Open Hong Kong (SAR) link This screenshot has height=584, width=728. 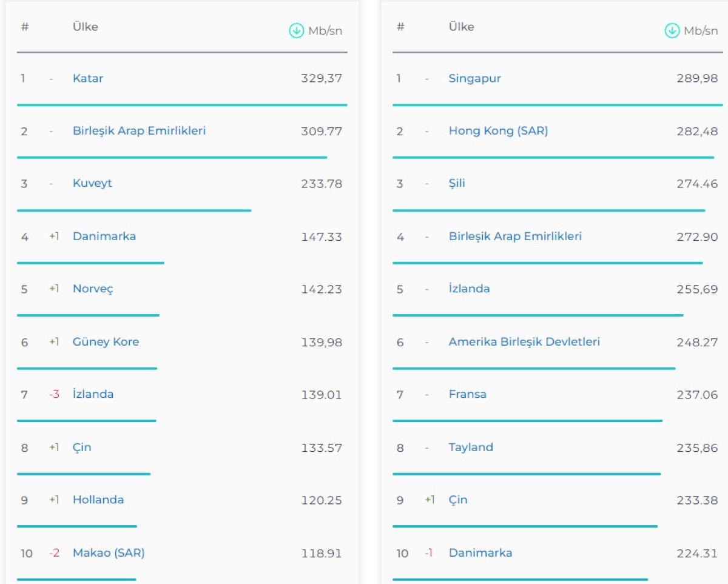pyautogui.click(x=498, y=131)
